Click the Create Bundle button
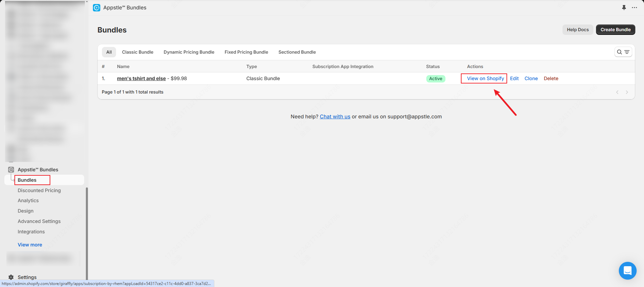644x287 pixels. pos(615,30)
